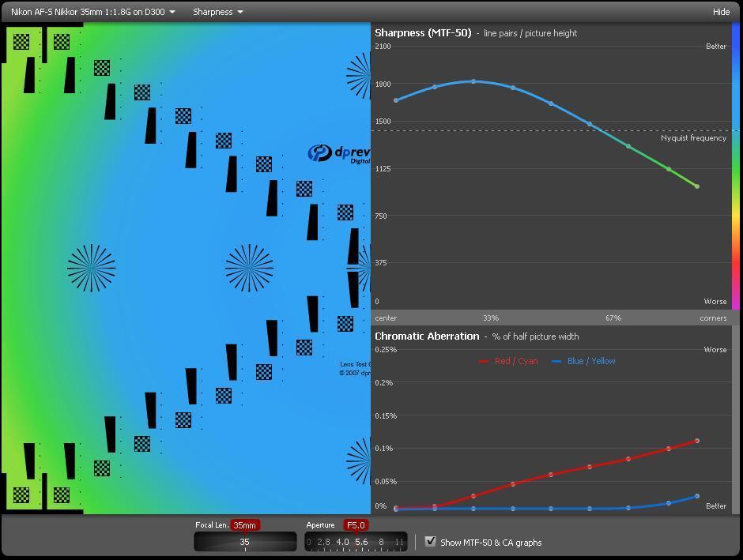Click the 33% axis label
Screen dimensions: 743x560
[491, 318]
